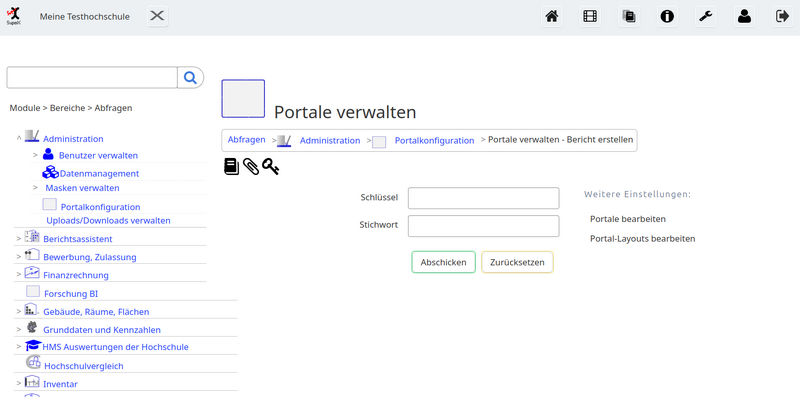Click the Administration sidebar icon
This screenshot has height=397, width=800.
(x=32, y=136)
